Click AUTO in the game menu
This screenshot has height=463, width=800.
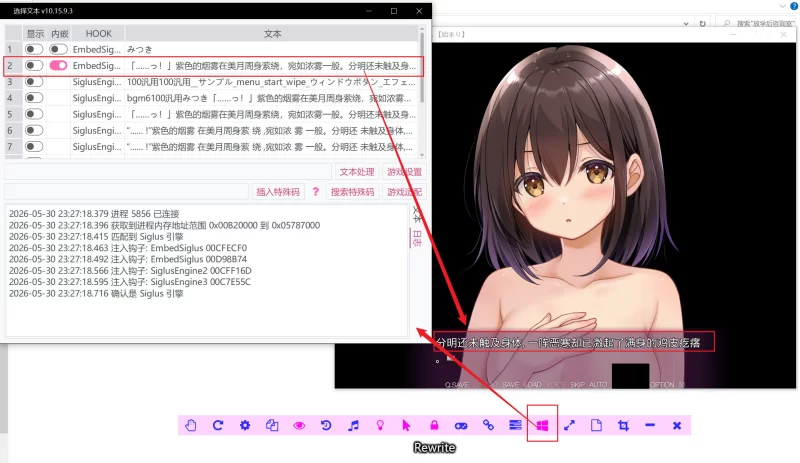[598, 384]
